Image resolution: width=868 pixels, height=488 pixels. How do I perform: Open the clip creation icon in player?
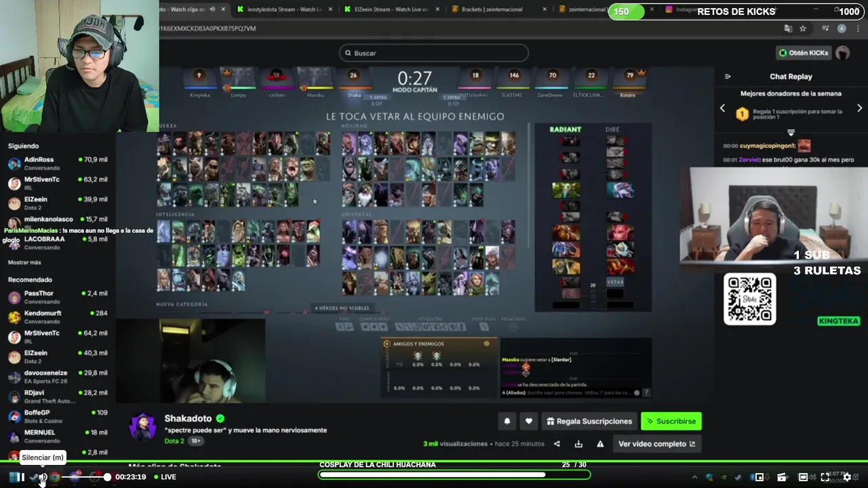pos(781,477)
